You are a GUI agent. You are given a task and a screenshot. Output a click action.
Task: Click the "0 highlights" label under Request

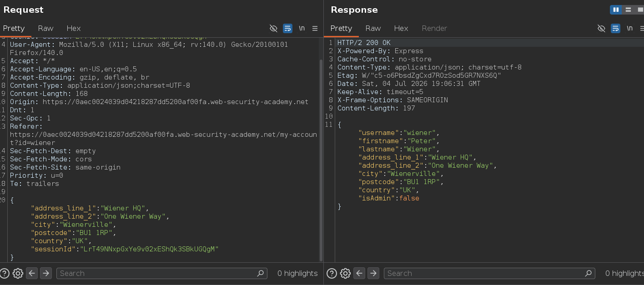[x=297, y=273]
